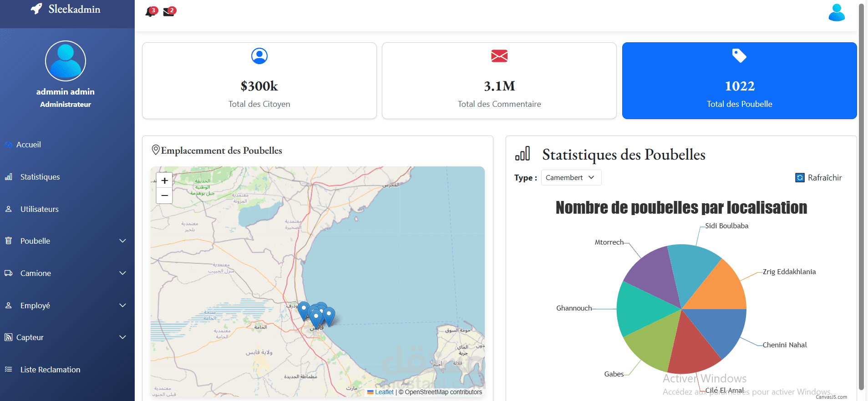The image size is (868, 401).
Task: Click the Total des Commentaire card
Action: [x=499, y=81]
